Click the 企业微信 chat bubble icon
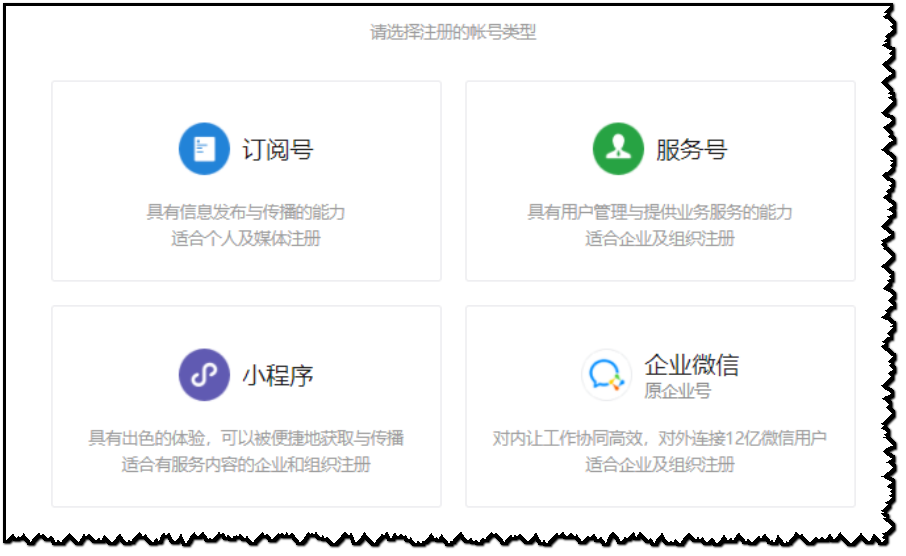Viewport: 906px width, 556px height. click(606, 375)
